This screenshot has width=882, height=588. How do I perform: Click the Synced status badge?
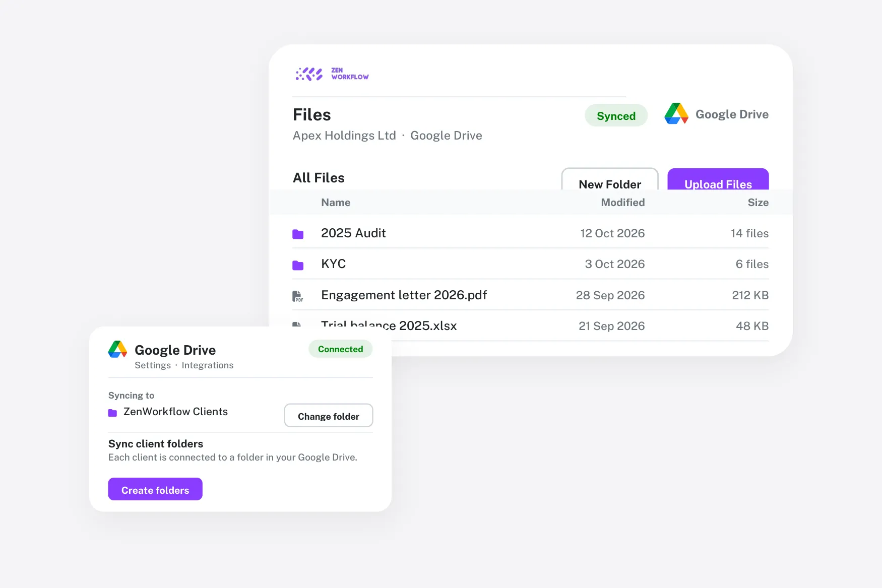click(x=616, y=115)
